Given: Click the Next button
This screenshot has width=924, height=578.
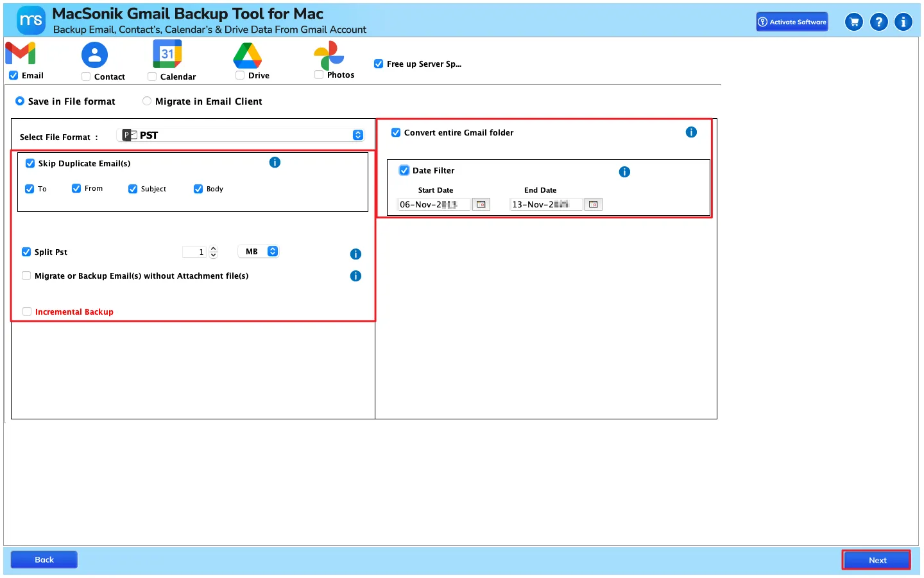Looking at the screenshot, I should click(x=877, y=560).
